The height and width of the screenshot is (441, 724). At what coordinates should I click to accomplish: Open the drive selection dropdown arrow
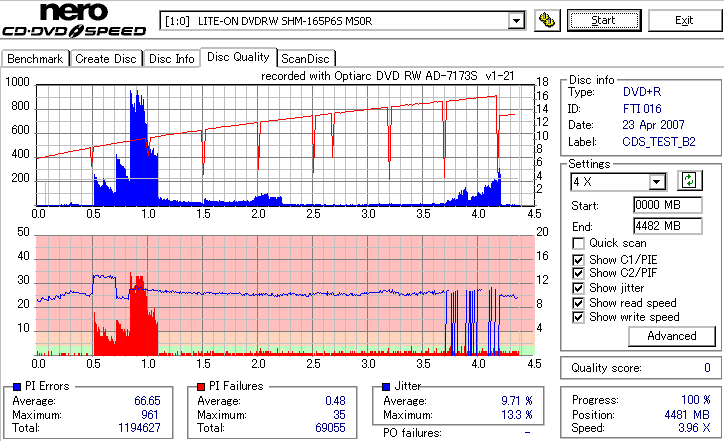516,21
